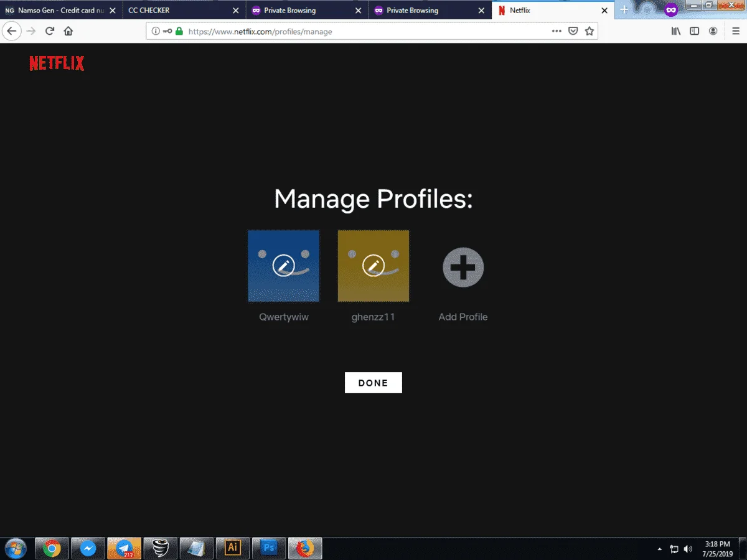Select the ghenzz11 profile name

(x=374, y=317)
